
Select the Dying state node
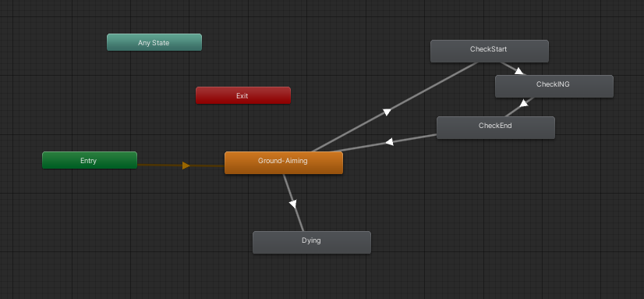pyautogui.click(x=312, y=242)
